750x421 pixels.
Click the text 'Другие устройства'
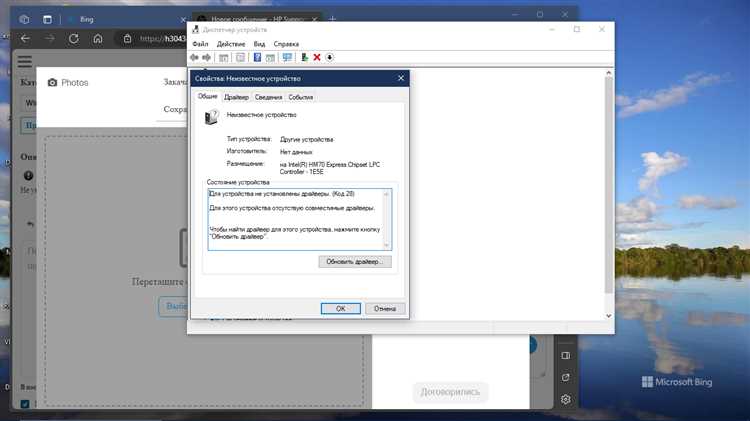pos(307,140)
